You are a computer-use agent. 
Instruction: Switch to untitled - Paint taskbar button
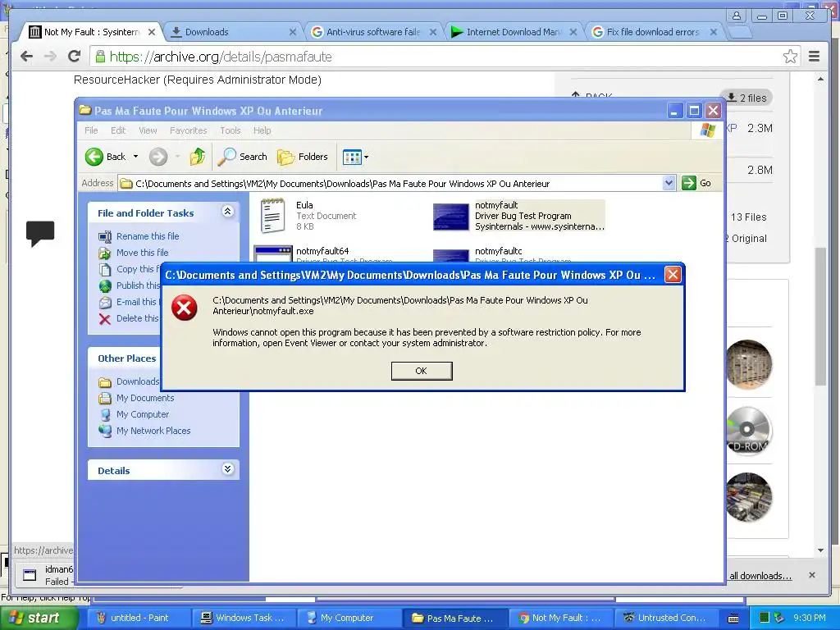(x=138, y=618)
